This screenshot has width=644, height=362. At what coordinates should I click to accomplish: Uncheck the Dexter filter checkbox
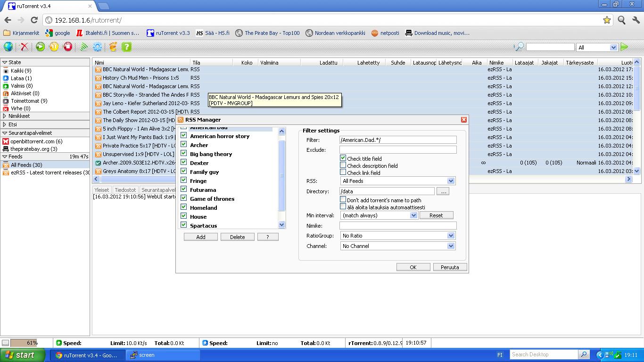point(184,163)
